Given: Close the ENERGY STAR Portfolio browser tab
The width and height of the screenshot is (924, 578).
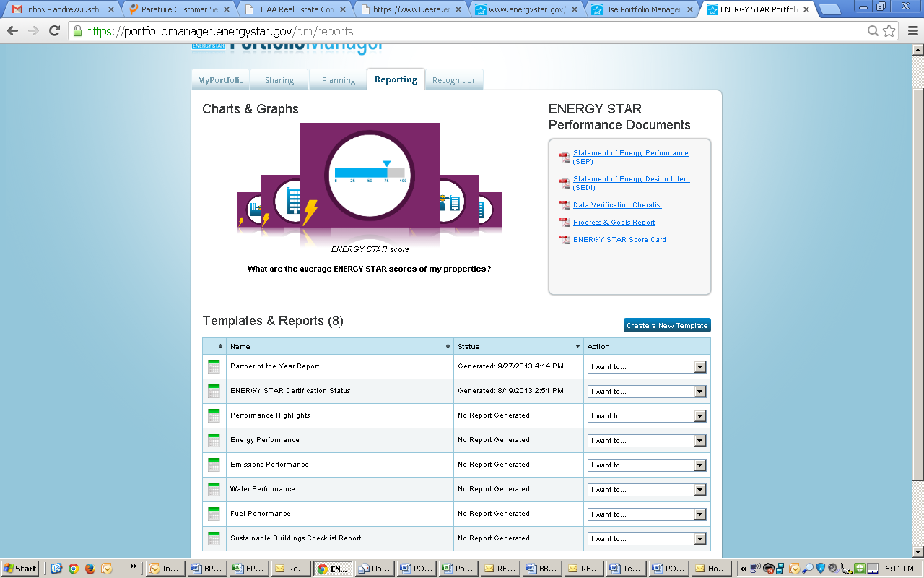Looking at the screenshot, I should point(806,9).
